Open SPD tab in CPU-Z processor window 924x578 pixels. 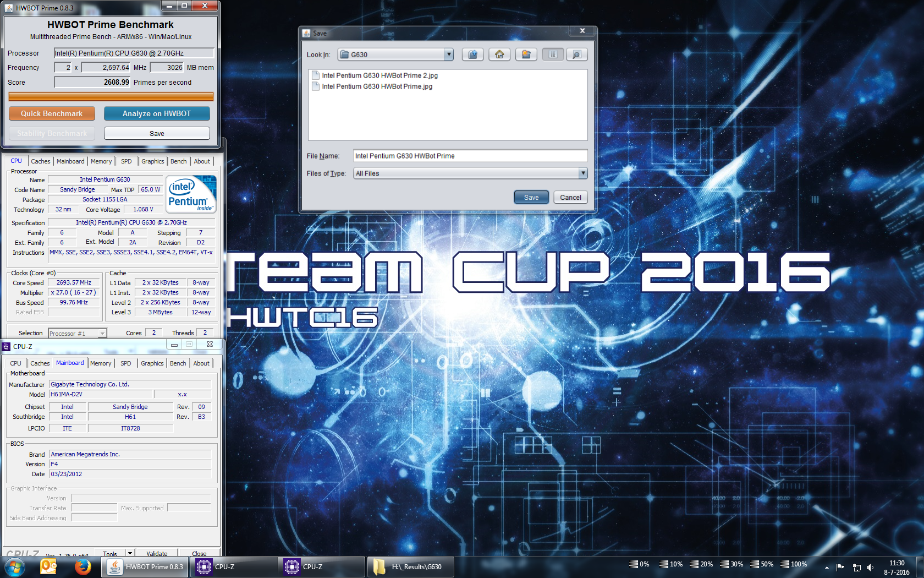click(127, 161)
